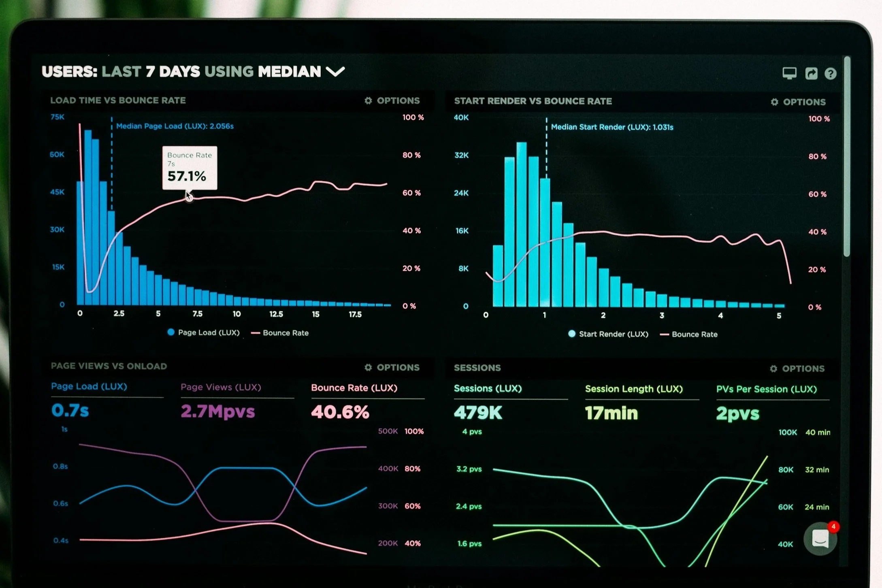Open OPTIONS for Page Views vs Onload

point(392,367)
